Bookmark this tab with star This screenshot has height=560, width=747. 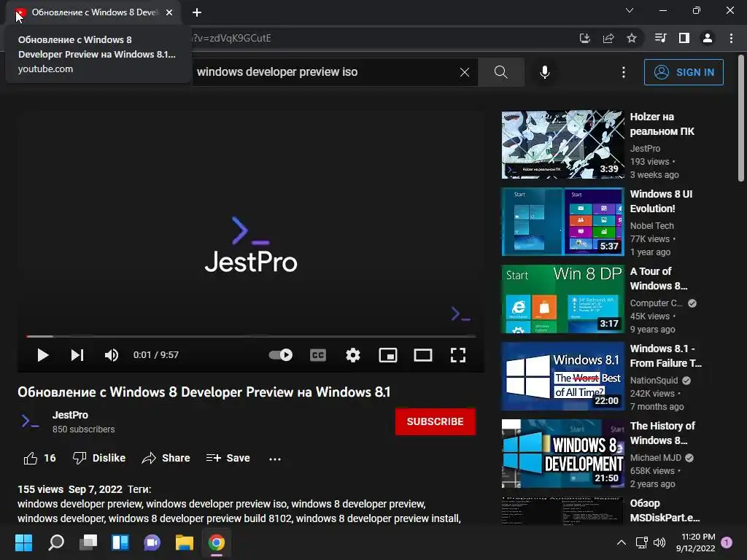[x=632, y=38]
